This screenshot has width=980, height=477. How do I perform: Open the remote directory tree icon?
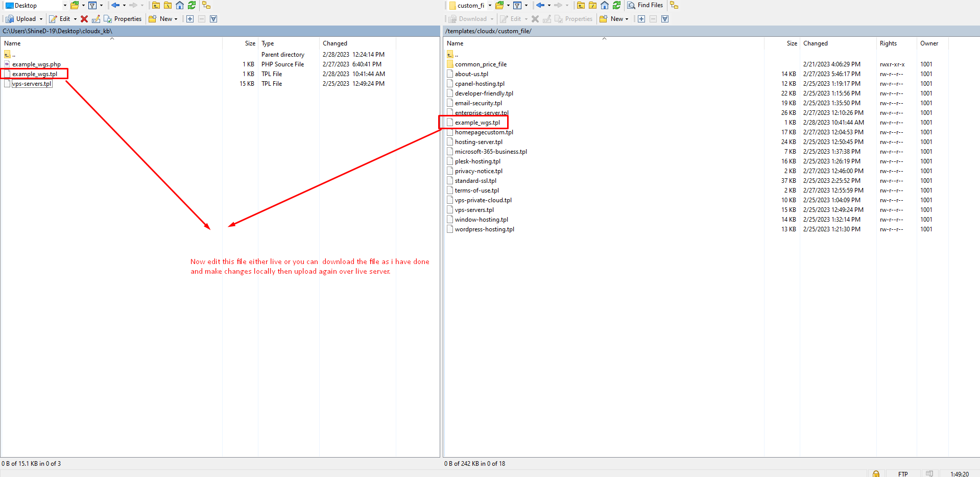coord(674,5)
